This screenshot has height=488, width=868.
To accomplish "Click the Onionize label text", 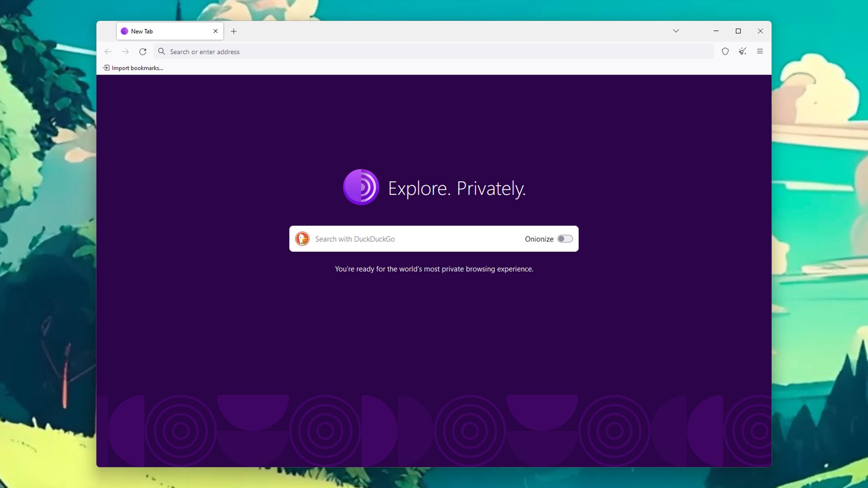I will tap(539, 239).
